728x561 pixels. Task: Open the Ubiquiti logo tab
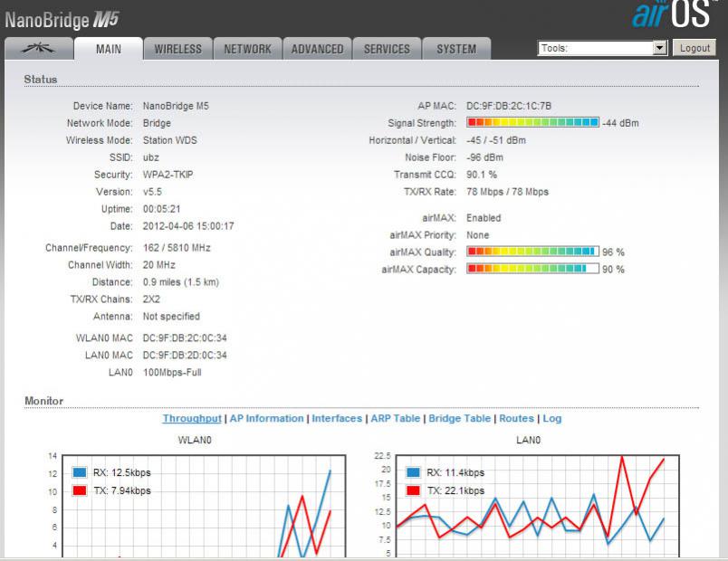click(x=38, y=49)
